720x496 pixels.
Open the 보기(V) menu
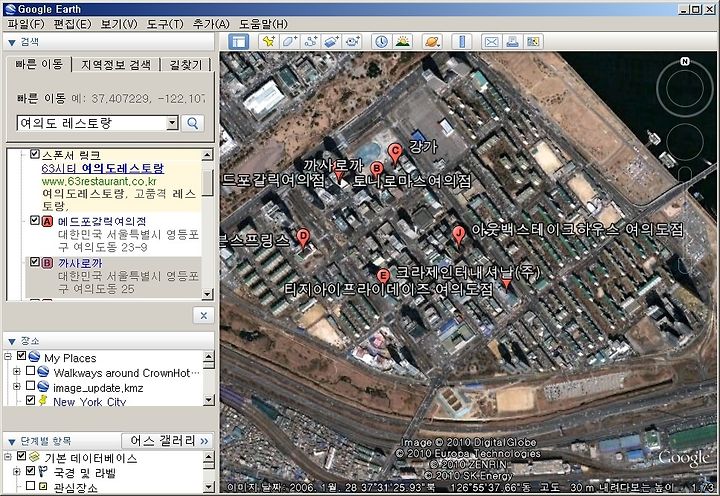(118, 24)
